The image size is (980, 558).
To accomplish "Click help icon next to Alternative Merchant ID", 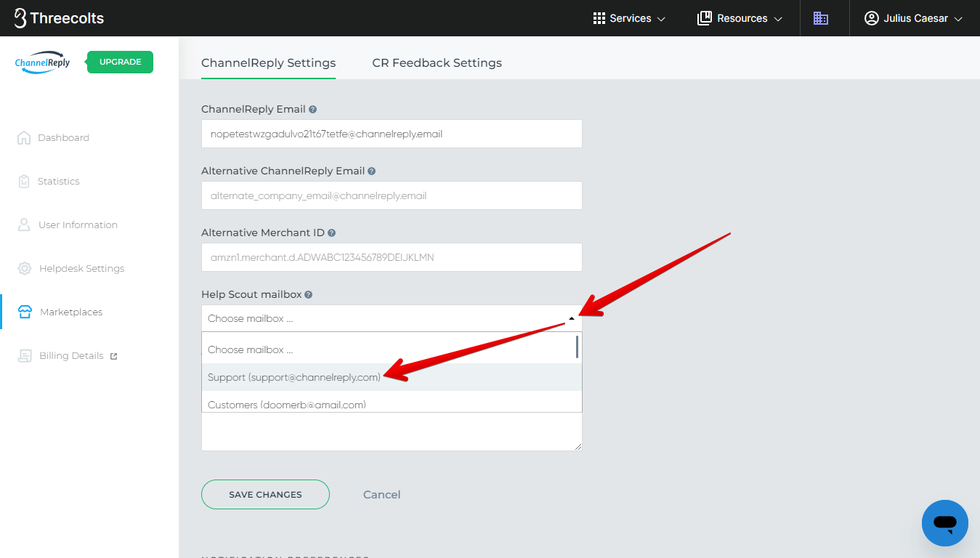I will 331,232.
